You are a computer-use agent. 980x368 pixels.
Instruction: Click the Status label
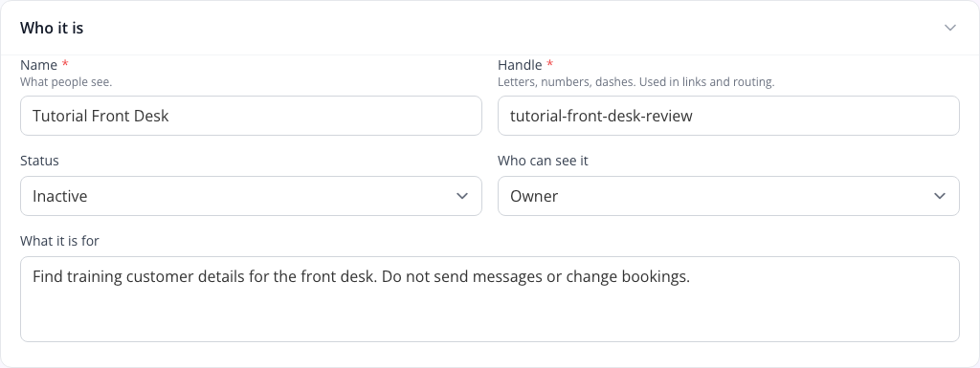[x=39, y=161]
